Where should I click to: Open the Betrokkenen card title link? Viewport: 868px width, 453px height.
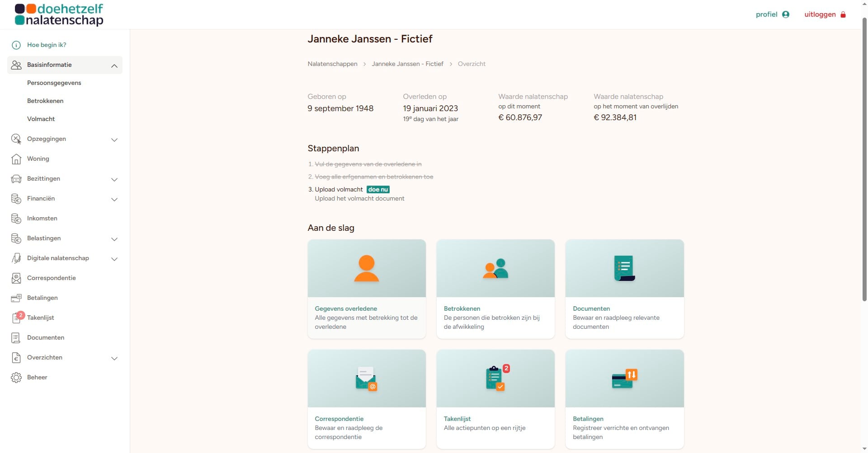pyautogui.click(x=462, y=309)
